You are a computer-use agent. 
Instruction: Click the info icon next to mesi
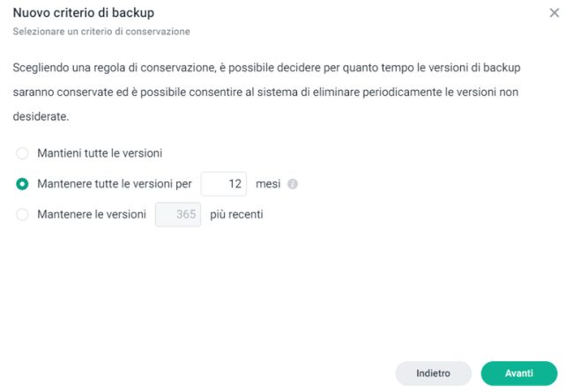click(x=293, y=184)
